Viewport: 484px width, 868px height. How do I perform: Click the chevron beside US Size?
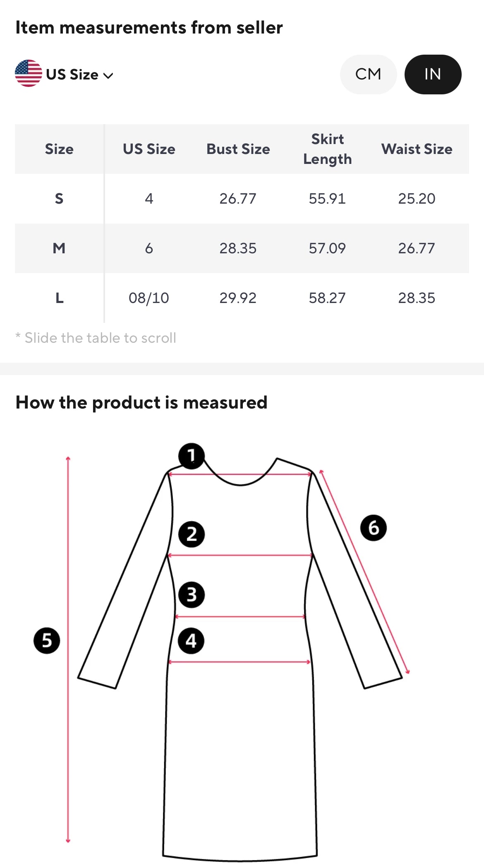pyautogui.click(x=108, y=76)
